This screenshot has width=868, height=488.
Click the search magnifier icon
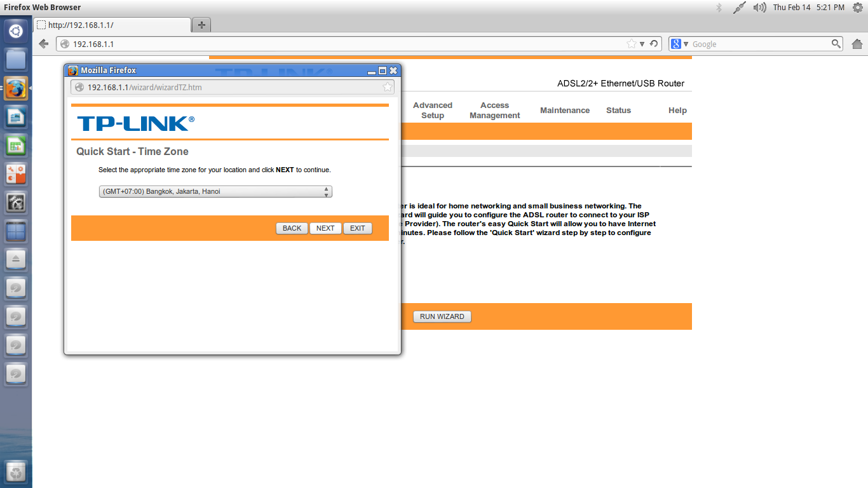click(x=837, y=44)
